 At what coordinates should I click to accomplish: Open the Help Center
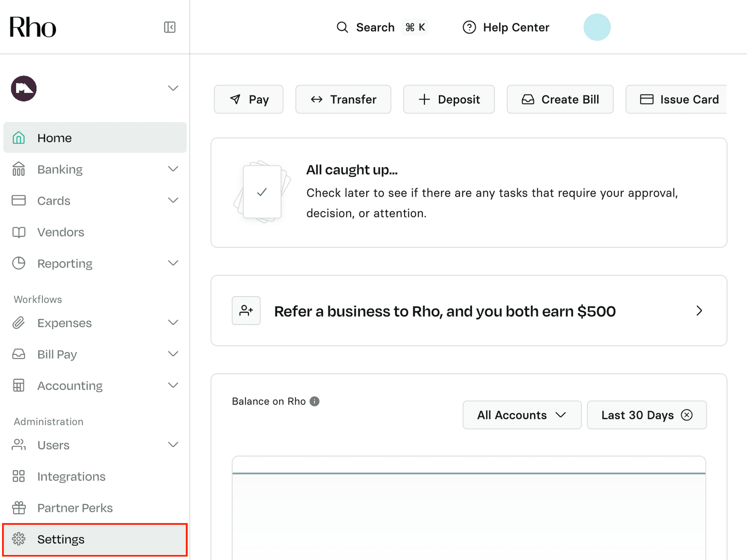tap(506, 27)
